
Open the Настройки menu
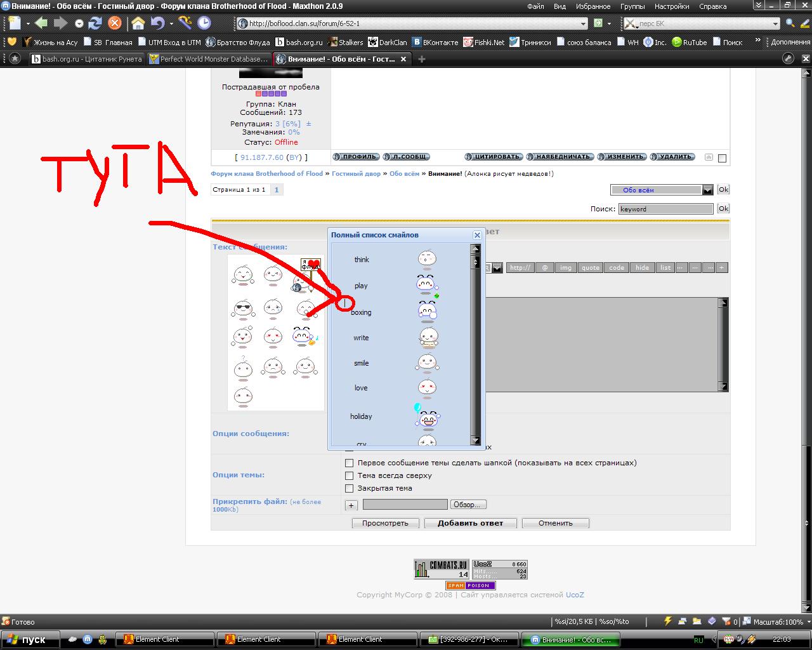point(672,6)
